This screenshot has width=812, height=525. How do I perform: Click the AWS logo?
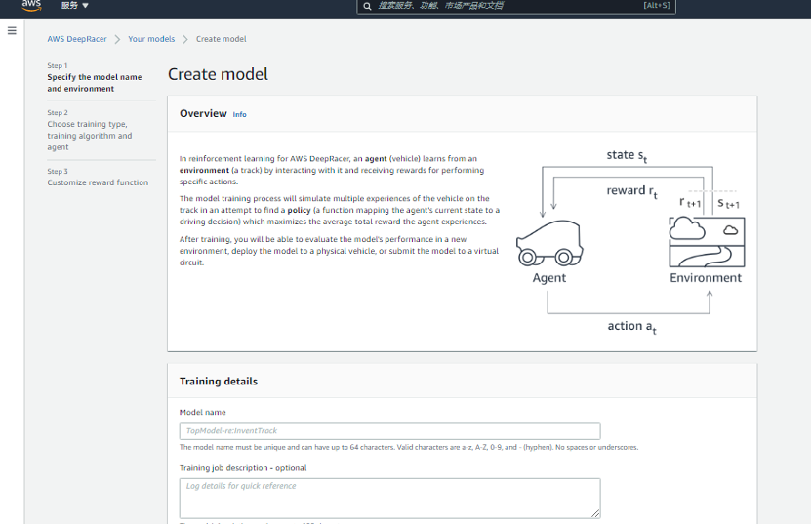(x=31, y=5)
